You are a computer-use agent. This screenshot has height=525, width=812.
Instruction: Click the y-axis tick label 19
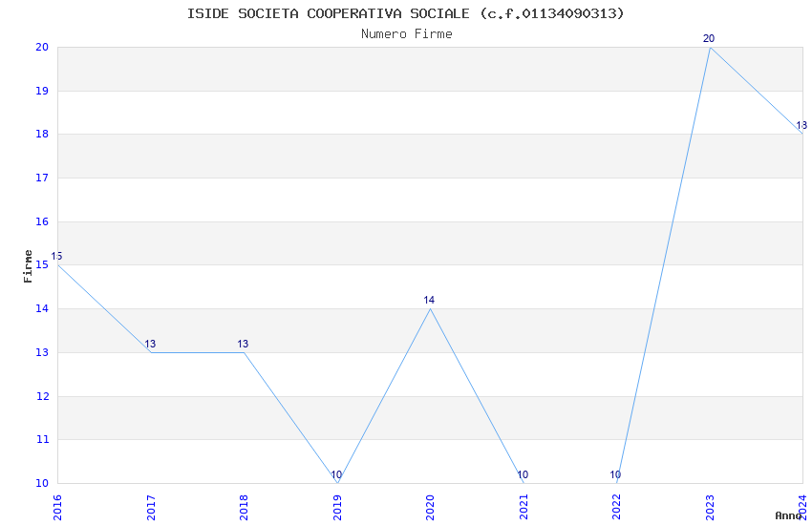click(x=42, y=91)
